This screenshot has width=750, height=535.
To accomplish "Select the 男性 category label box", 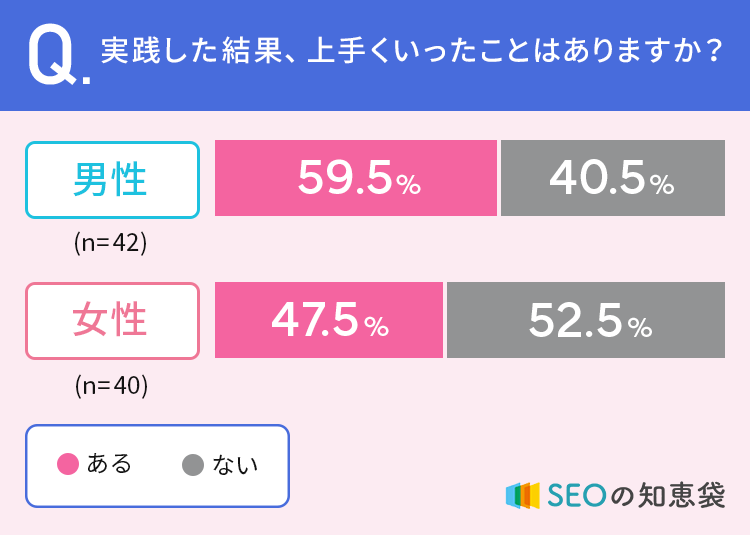I will click(x=112, y=180).
